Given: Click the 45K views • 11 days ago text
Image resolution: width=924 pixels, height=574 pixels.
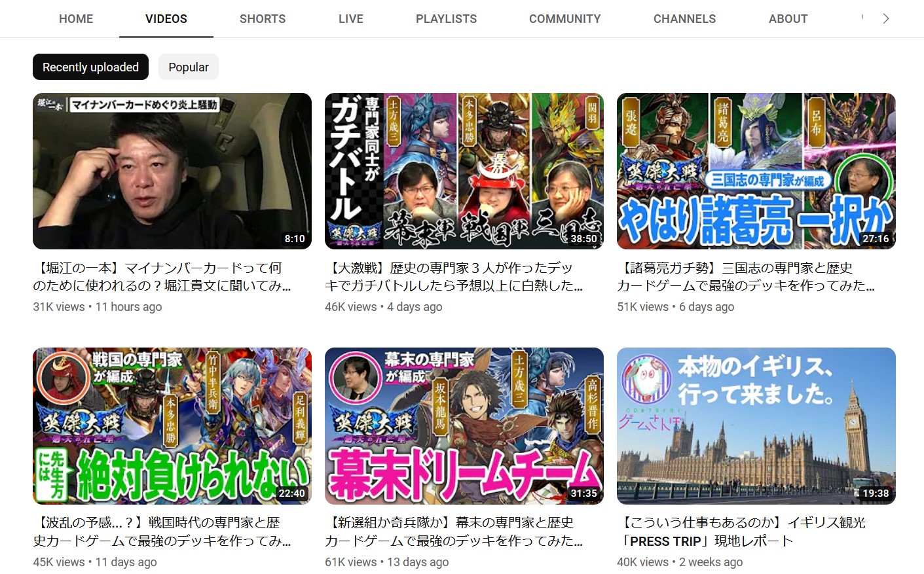Looking at the screenshot, I should pyautogui.click(x=95, y=562).
